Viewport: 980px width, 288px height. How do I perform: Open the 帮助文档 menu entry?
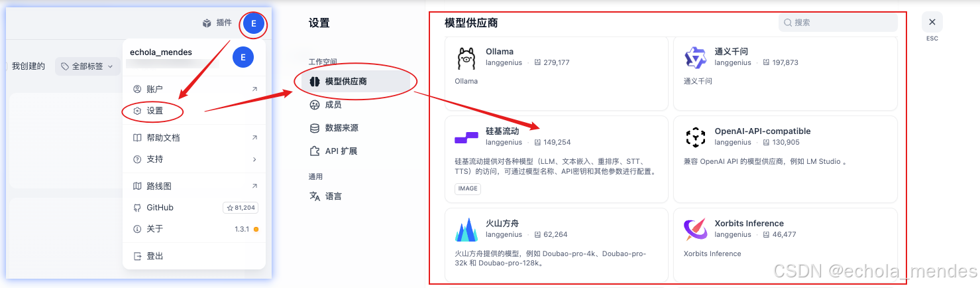coord(194,138)
